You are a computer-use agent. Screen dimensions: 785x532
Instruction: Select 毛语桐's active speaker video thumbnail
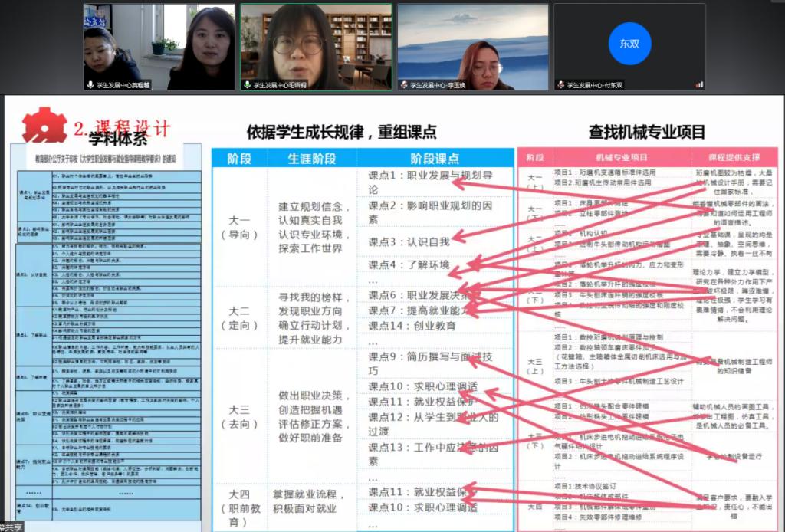pos(316,46)
